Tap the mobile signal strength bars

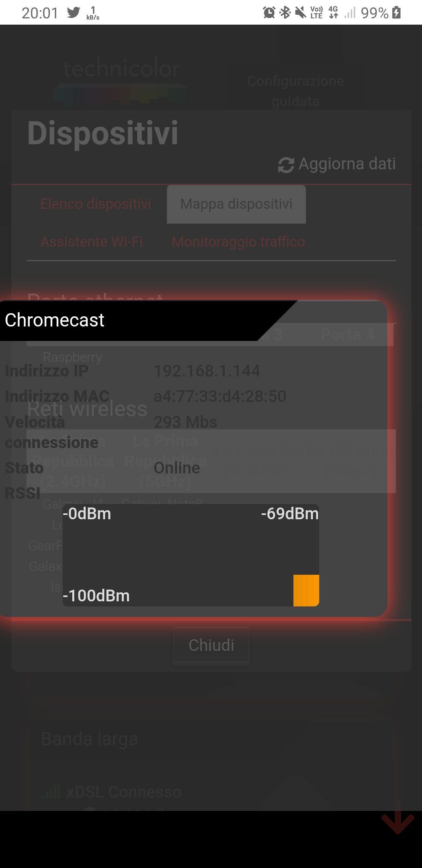(349, 13)
